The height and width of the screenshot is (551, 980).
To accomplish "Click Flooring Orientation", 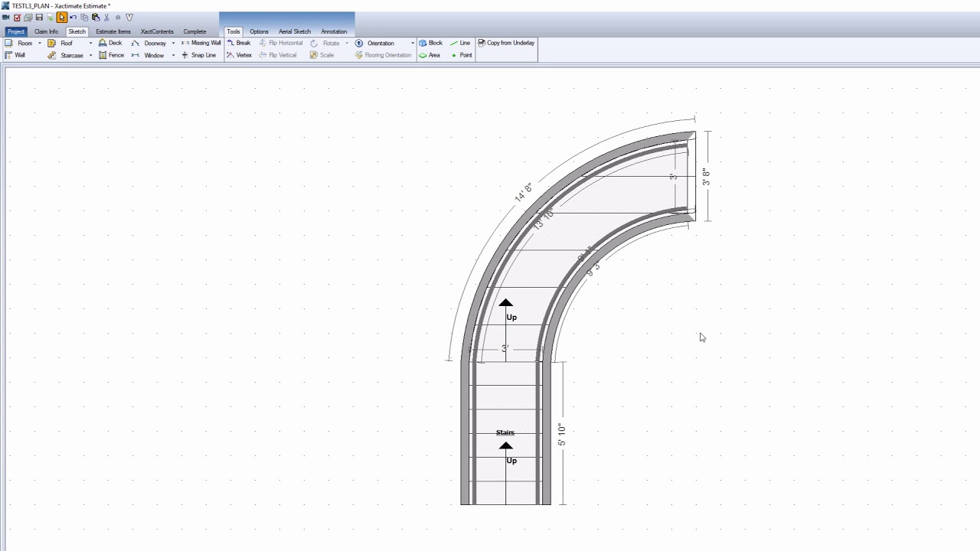I will [384, 55].
